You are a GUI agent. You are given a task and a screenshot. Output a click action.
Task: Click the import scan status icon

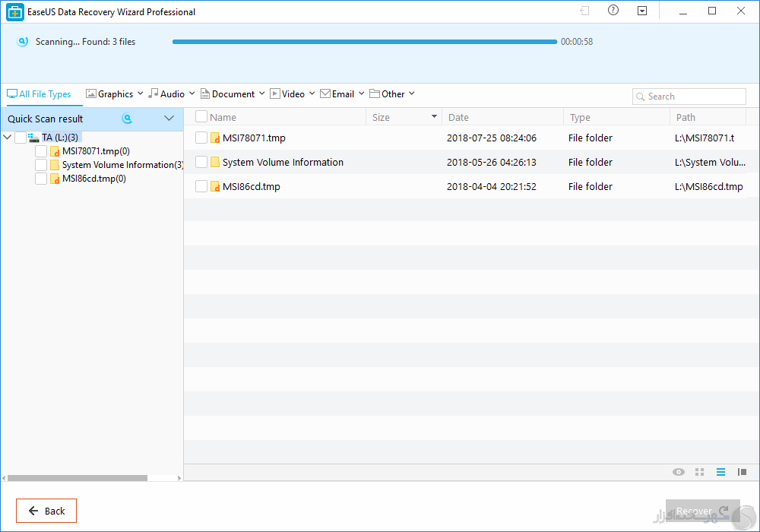[x=584, y=11]
